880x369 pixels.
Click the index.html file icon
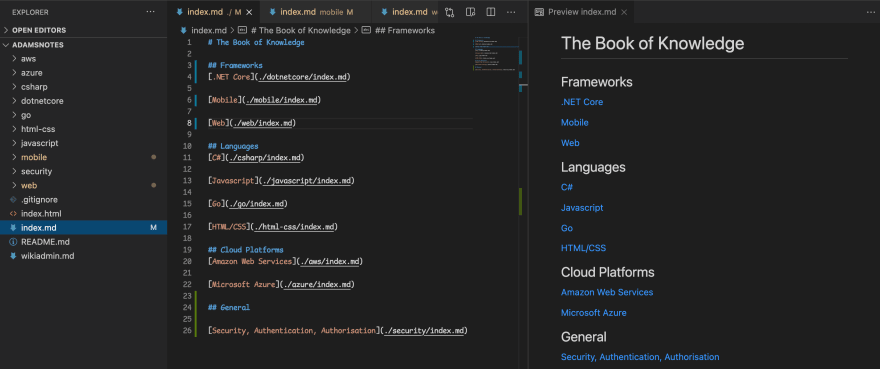pos(13,213)
